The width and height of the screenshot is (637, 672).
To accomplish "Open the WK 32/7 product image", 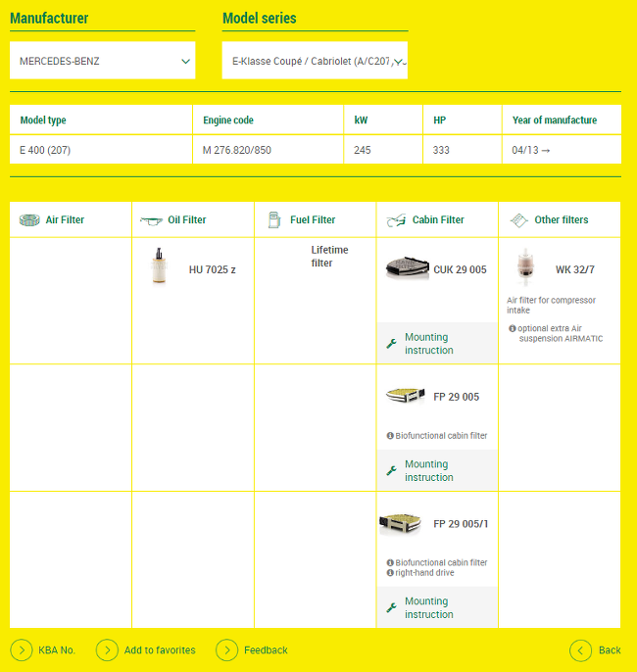I will click(x=525, y=266).
